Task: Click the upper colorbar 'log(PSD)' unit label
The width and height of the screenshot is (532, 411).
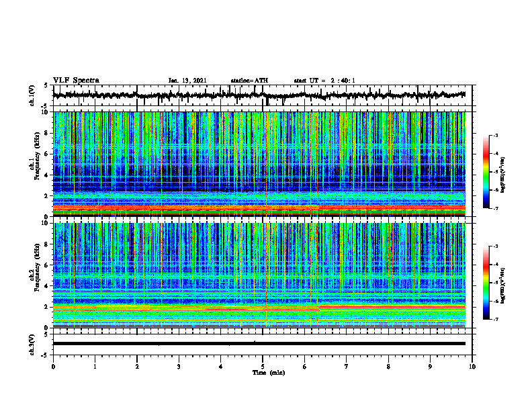Action: coord(503,175)
